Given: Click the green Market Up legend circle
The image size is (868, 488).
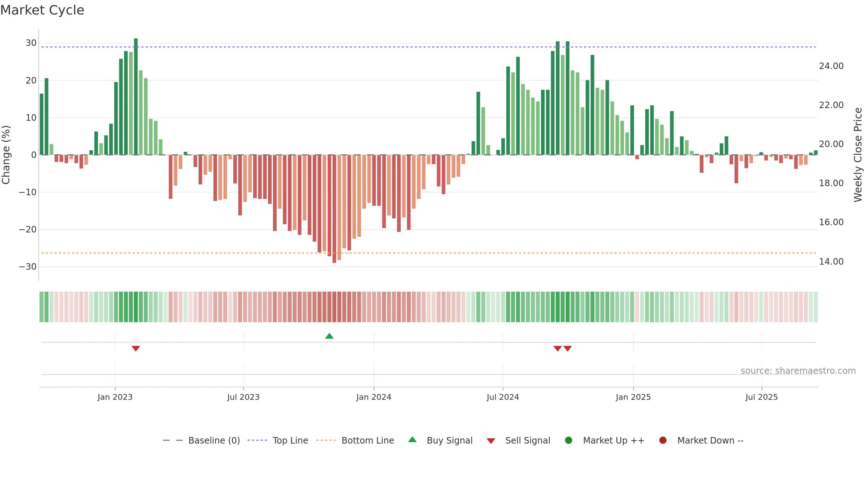Looking at the screenshot, I should coord(569,440).
